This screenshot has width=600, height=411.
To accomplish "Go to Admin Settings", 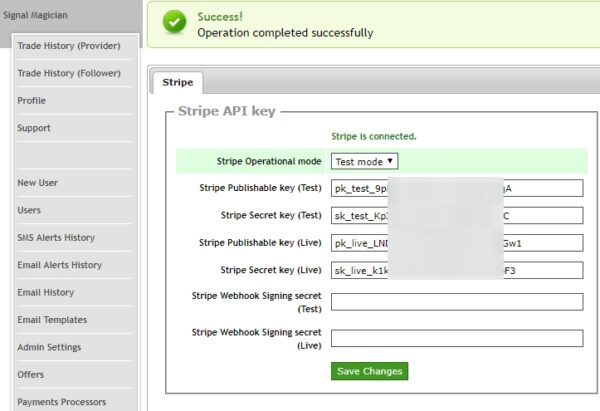I will pos(49,347).
